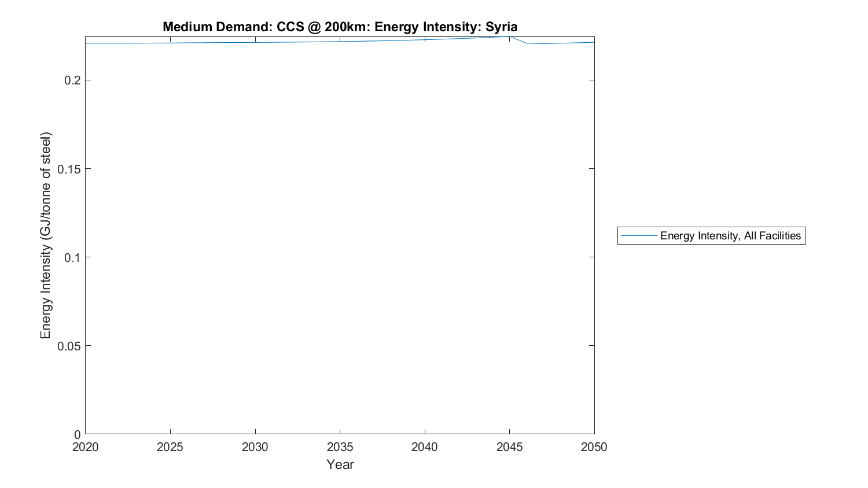Click the x-axis label 'Year'
The image size is (868, 488).
(x=340, y=464)
